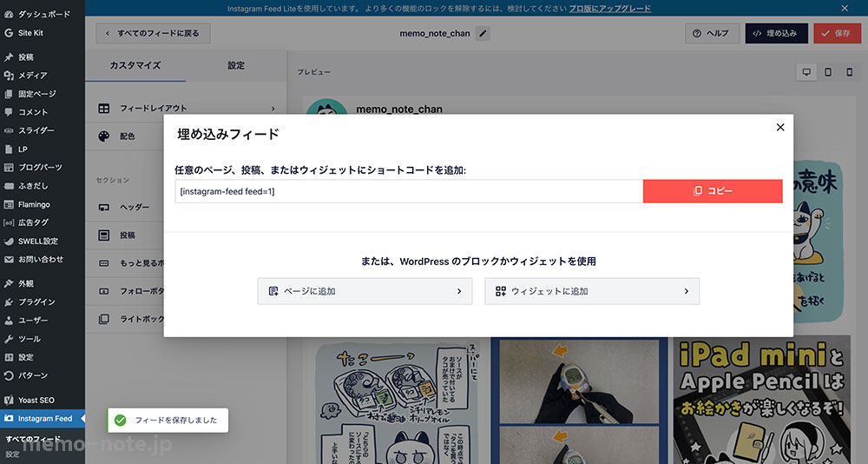Image resolution: width=868 pixels, height=464 pixels.
Task: Open メディア in the sidebar
Action: coord(43,76)
